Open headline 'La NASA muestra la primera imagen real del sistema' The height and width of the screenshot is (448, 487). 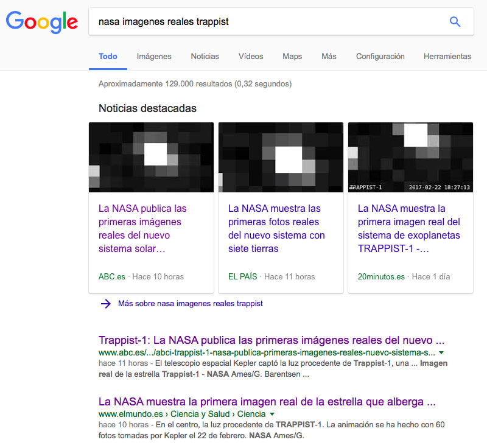pos(408,228)
